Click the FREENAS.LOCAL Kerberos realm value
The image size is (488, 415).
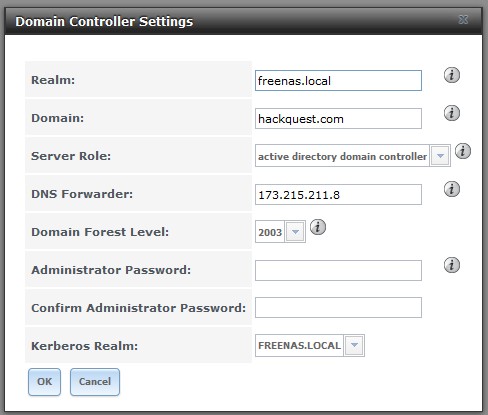coord(299,346)
